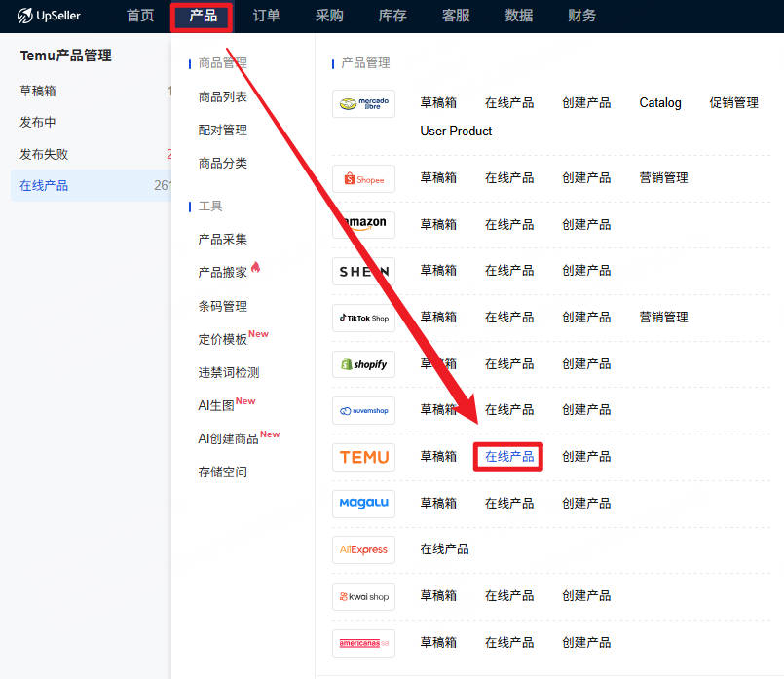This screenshot has height=679, width=784.
Task: Open the 产品 top menu
Action: coord(203,16)
